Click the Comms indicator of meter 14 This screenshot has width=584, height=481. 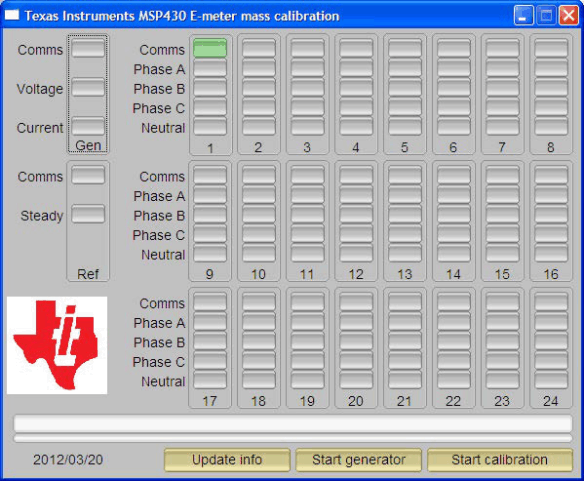coord(454,175)
